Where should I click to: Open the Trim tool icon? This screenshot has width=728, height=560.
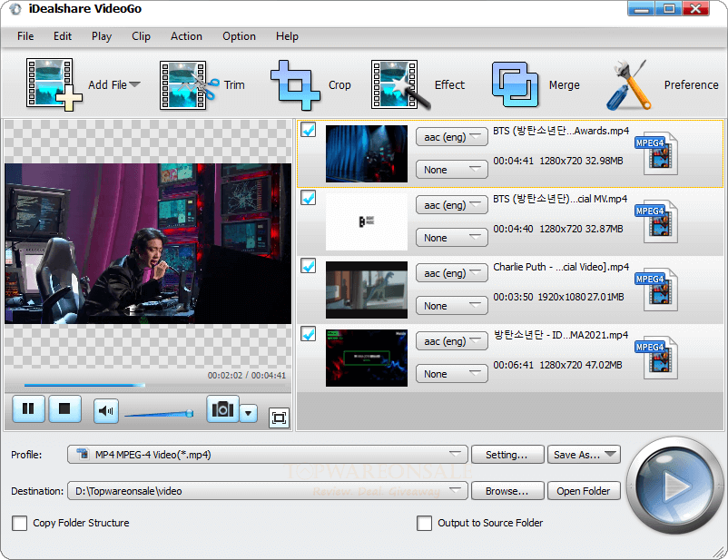pos(189,85)
